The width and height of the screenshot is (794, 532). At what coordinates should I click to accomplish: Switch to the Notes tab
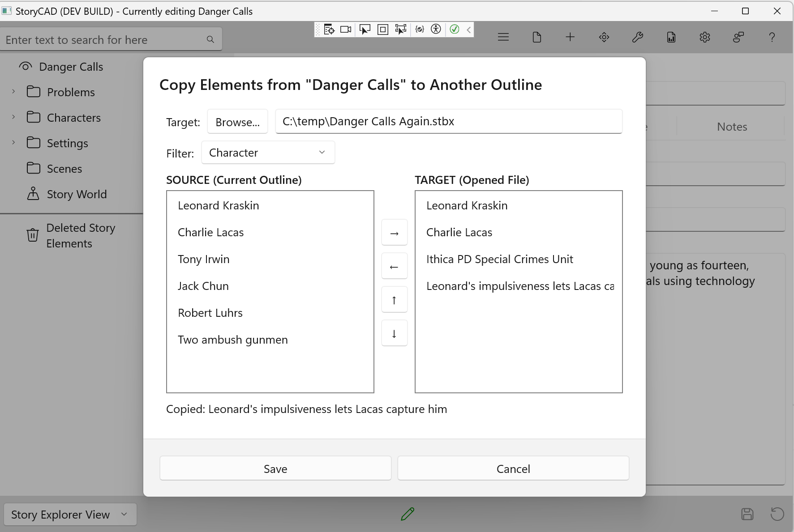(731, 126)
